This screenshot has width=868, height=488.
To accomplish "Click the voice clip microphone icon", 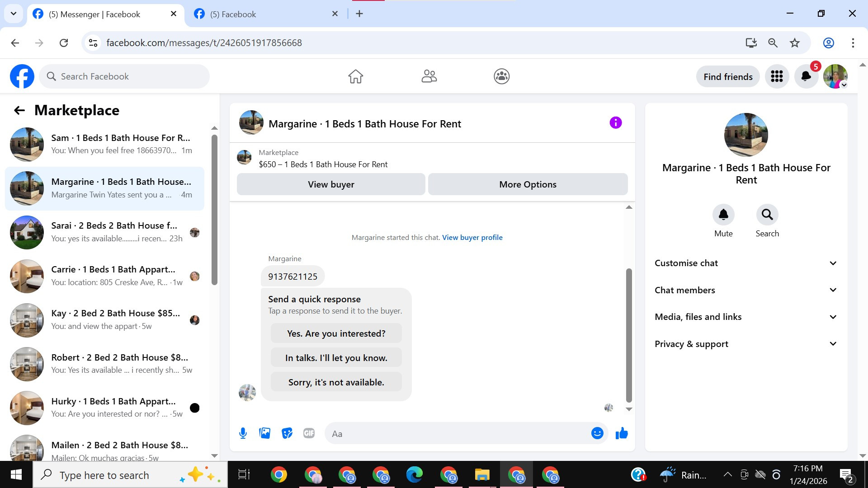I will tap(243, 433).
